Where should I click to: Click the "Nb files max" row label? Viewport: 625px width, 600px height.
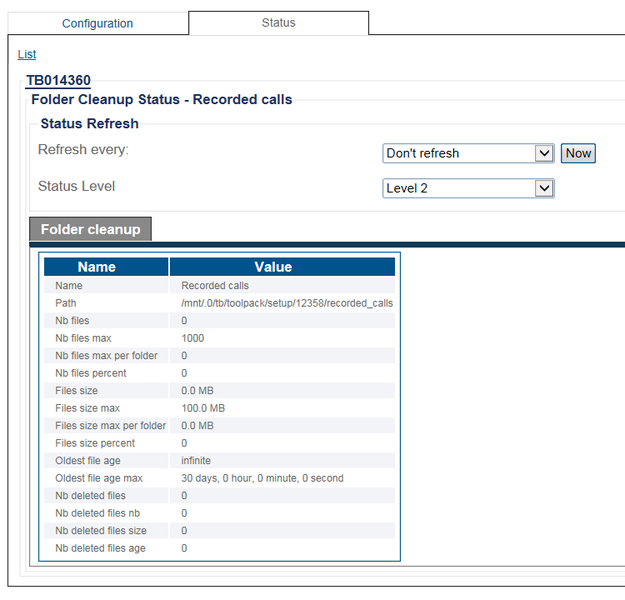point(83,338)
